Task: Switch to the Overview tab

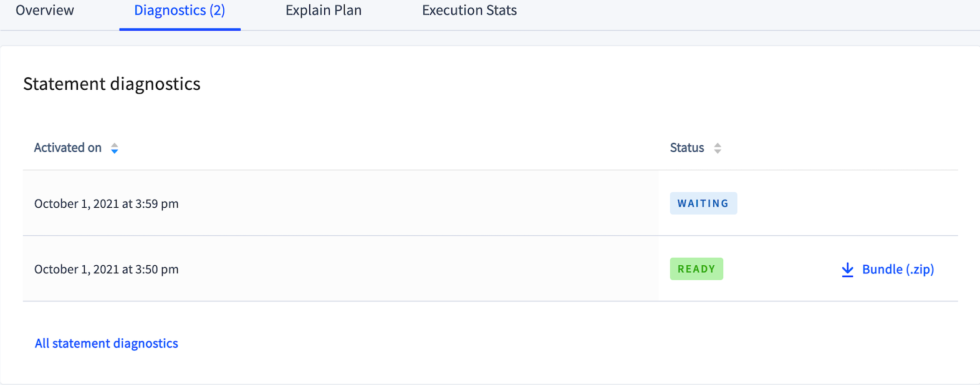Action: click(45, 11)
